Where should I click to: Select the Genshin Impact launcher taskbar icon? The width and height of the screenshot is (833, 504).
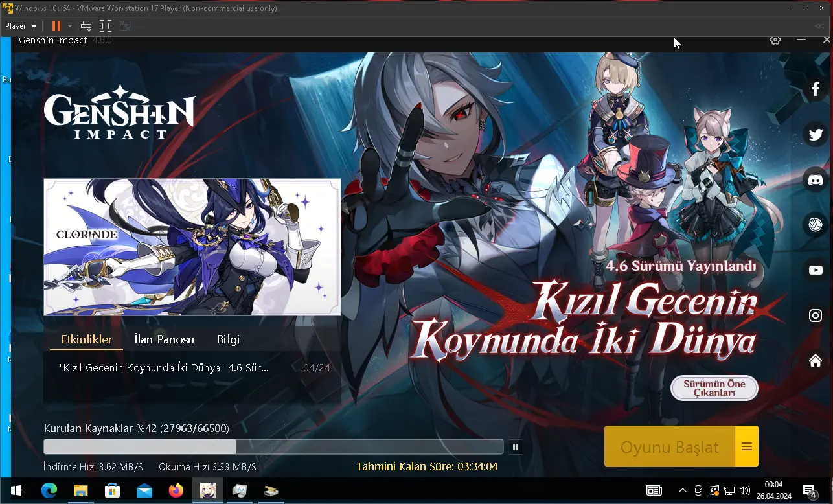pyautogui.click(x=208, y=490)
